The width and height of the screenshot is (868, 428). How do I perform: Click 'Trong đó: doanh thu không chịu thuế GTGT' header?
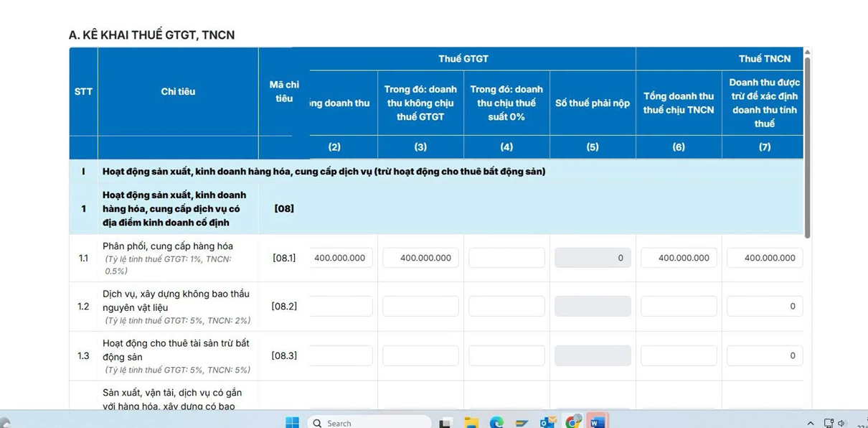pos(420,103)
